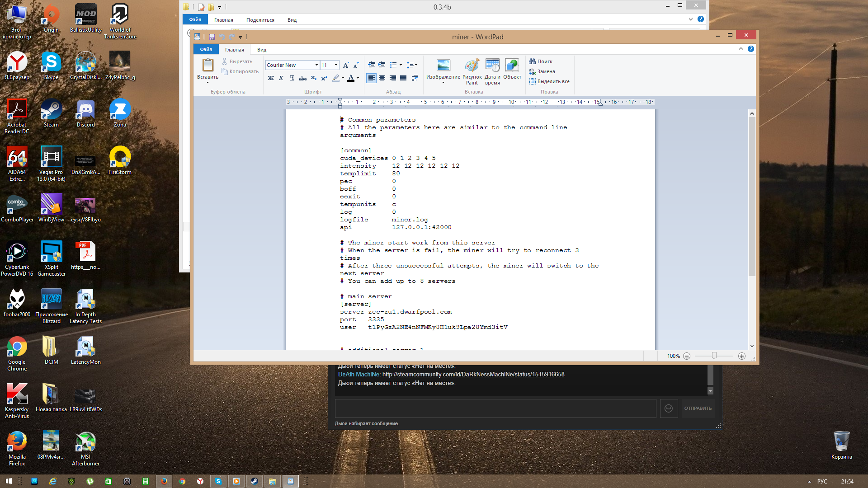Click the Paste (Вставить) clipboard icon
This screenshot has width=868, height=488.
coord(208,66)
